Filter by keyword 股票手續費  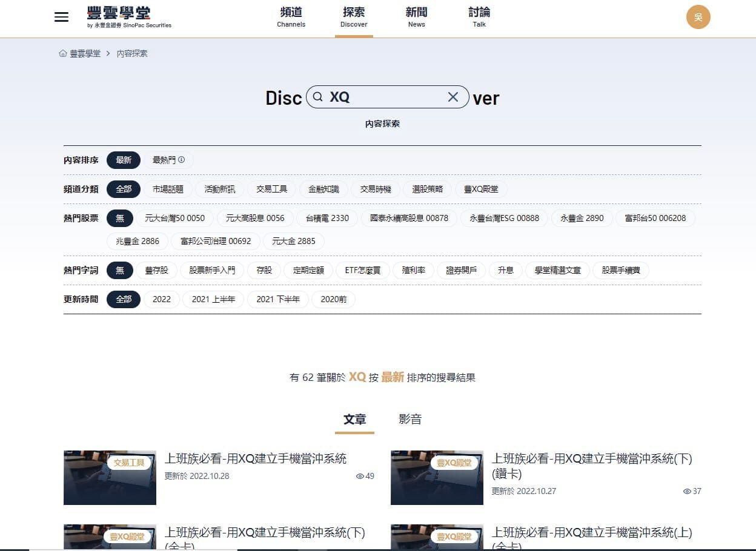(x=621, y=270)
